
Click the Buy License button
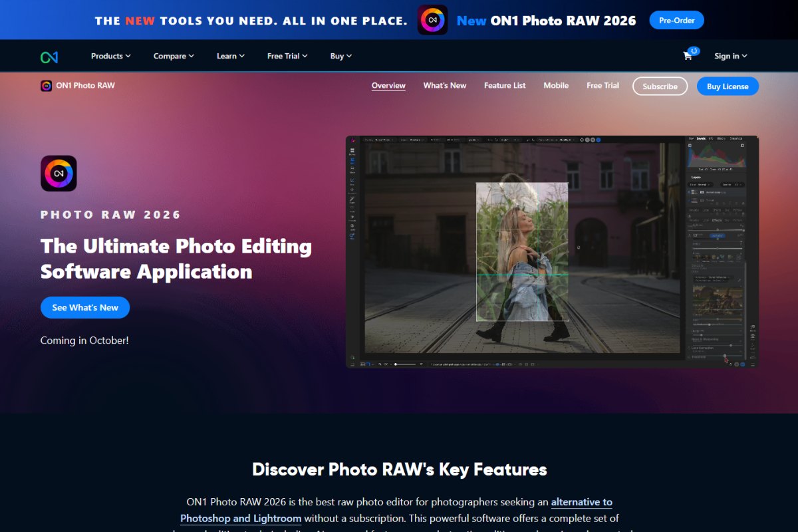(728, 86)
